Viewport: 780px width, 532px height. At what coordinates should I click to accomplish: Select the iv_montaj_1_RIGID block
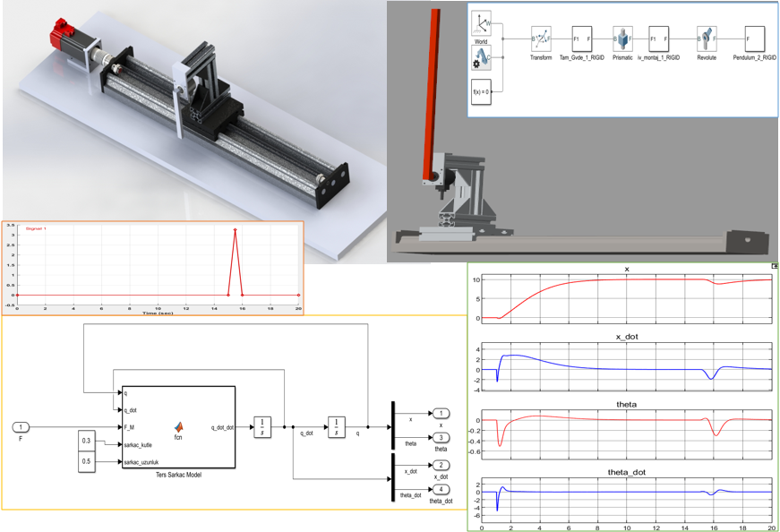point(657,38)
